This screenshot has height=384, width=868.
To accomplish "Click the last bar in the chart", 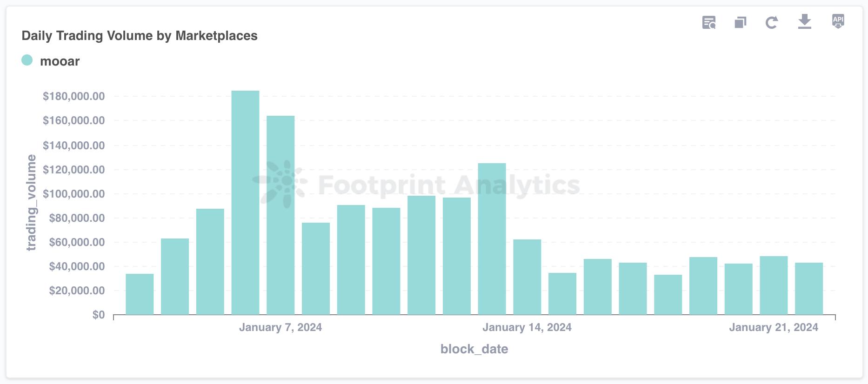I will point(809,289).
